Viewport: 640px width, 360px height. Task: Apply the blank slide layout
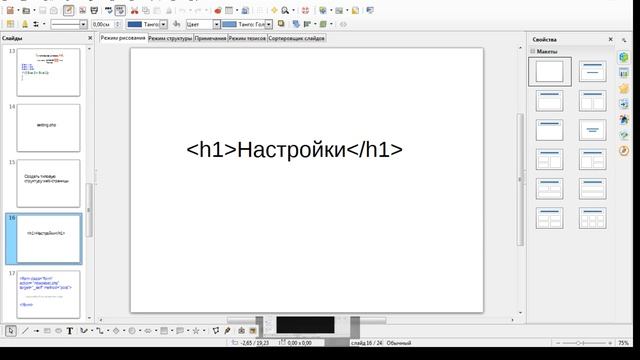pos(549,71)
